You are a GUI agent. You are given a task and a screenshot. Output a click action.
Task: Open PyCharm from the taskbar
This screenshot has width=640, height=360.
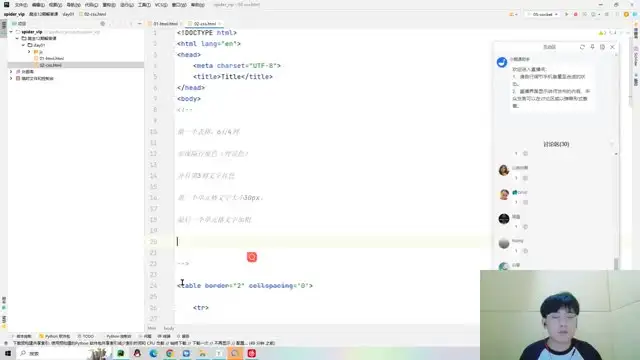(x=121, y=353)
